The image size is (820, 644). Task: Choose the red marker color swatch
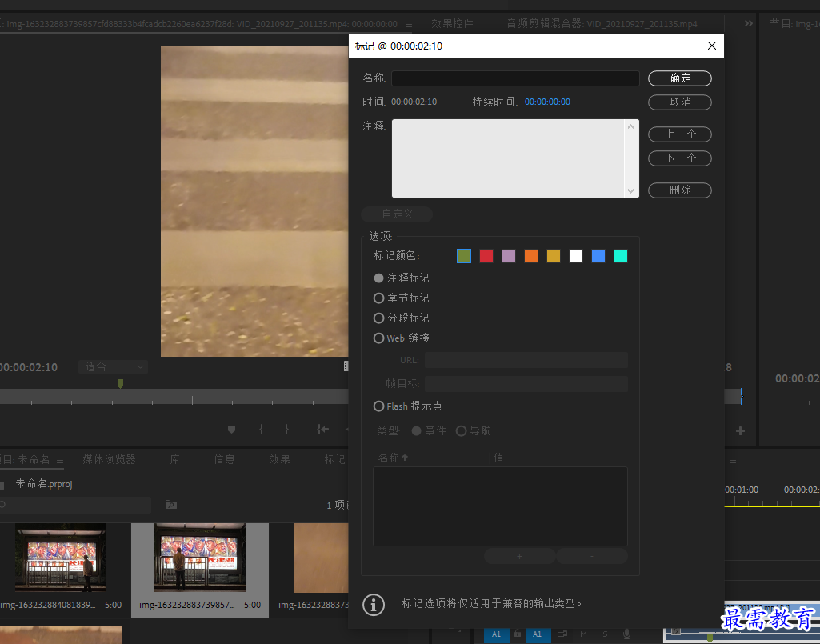coord(486,256)
